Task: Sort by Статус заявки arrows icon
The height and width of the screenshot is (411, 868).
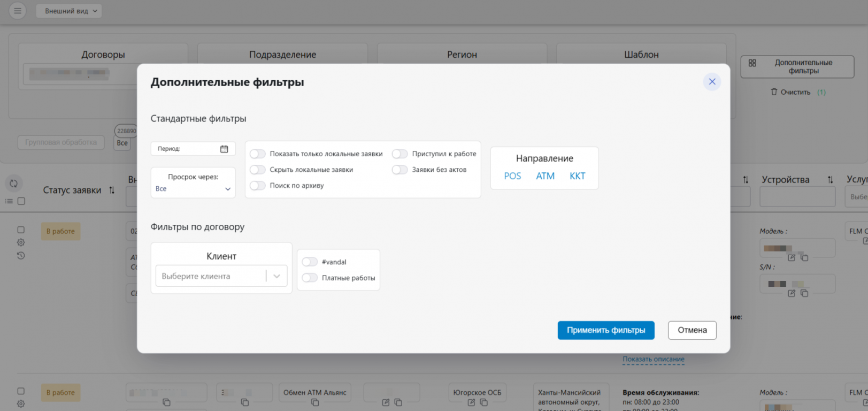Action: click(112, 191)
